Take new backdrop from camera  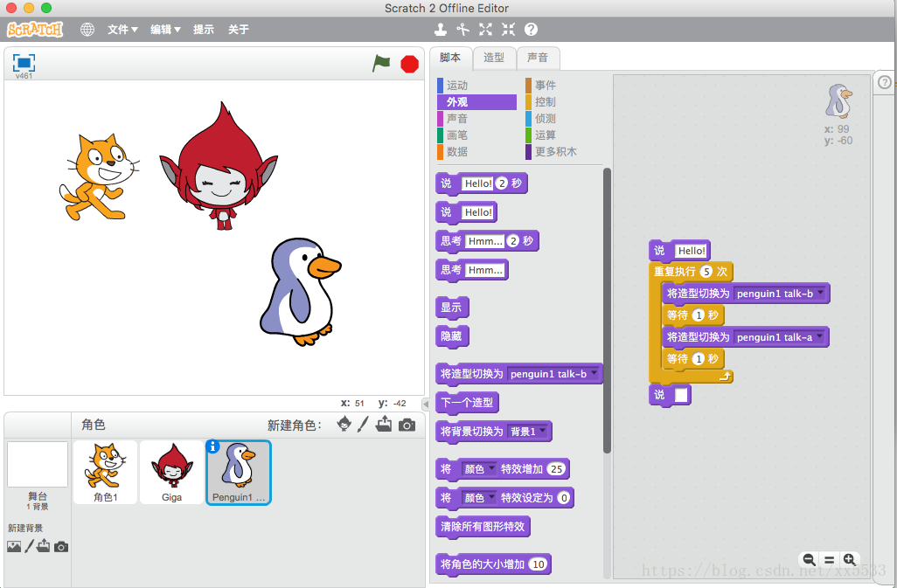coord(61,547)
